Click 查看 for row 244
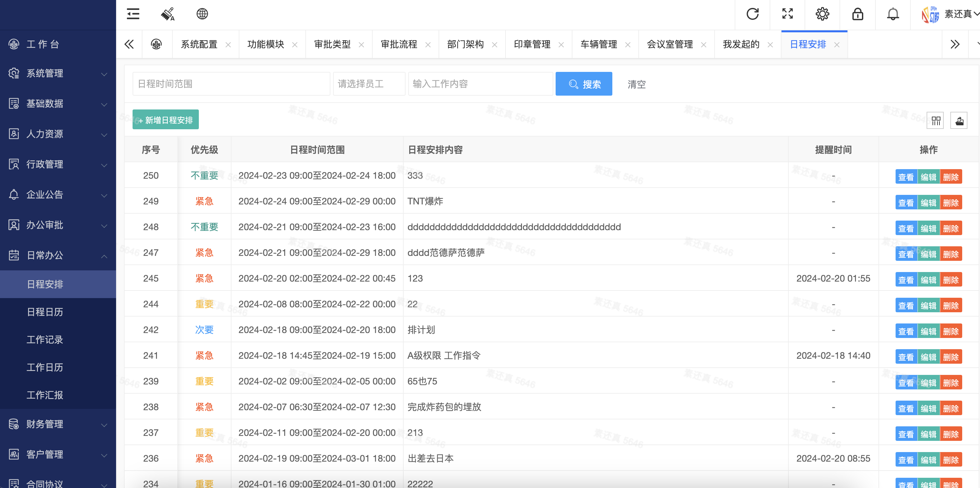The height and width of the screenshot is (488, 980). pos(906,305)
